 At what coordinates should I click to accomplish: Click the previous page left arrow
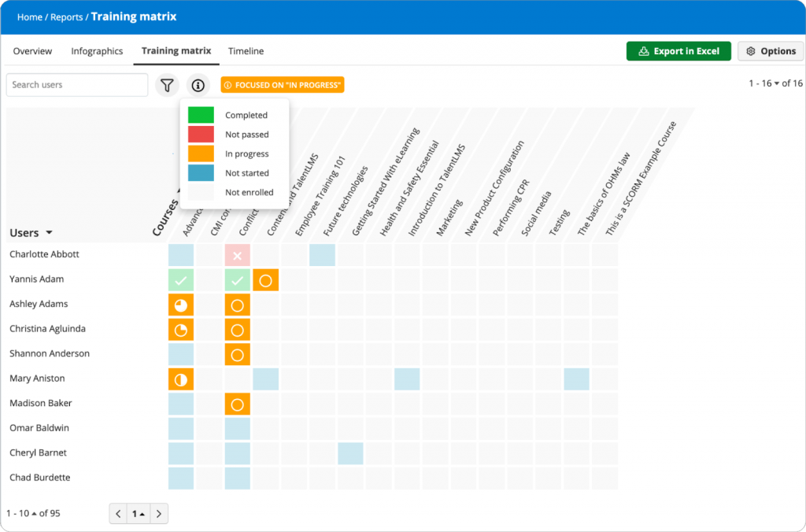[x=118, y=513]
